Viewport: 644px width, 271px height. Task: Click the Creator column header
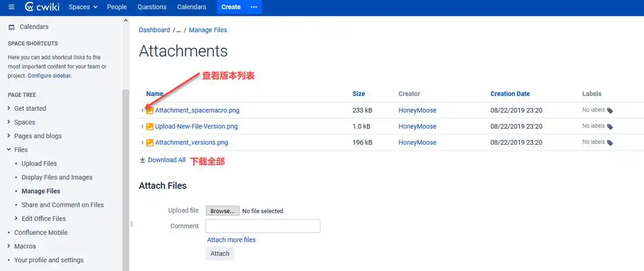click(x=409, y=94)
